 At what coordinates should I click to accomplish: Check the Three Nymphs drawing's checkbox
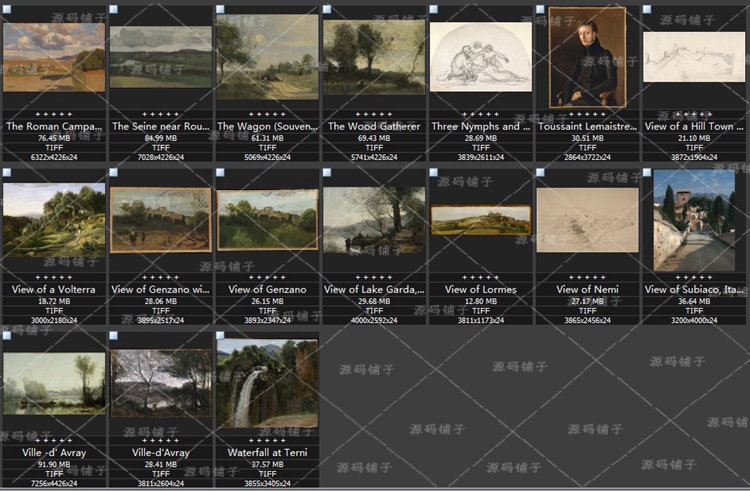(433, 9)
